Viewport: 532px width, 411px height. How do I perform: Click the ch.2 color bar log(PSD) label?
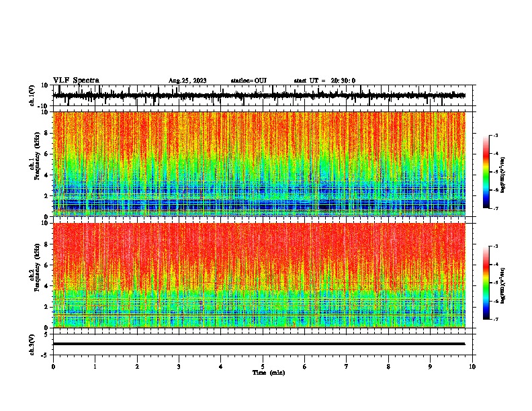pos(502,286)
